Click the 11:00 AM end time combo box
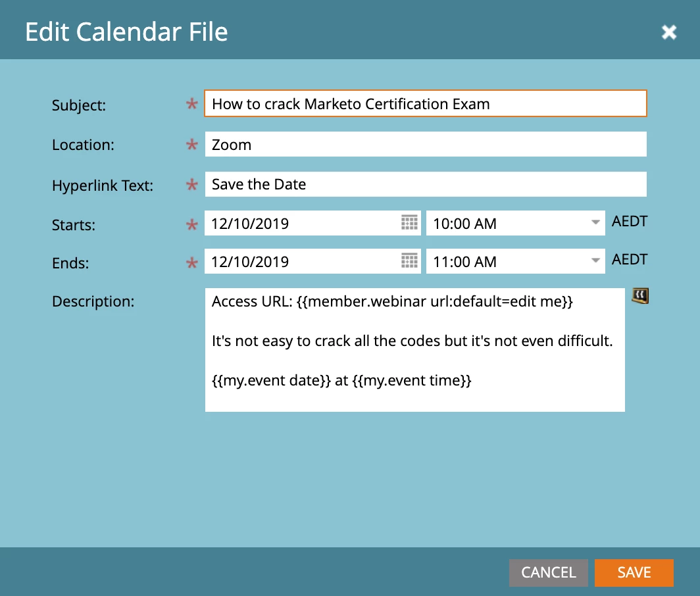This screenshot has width=700, height=596. 516,261
